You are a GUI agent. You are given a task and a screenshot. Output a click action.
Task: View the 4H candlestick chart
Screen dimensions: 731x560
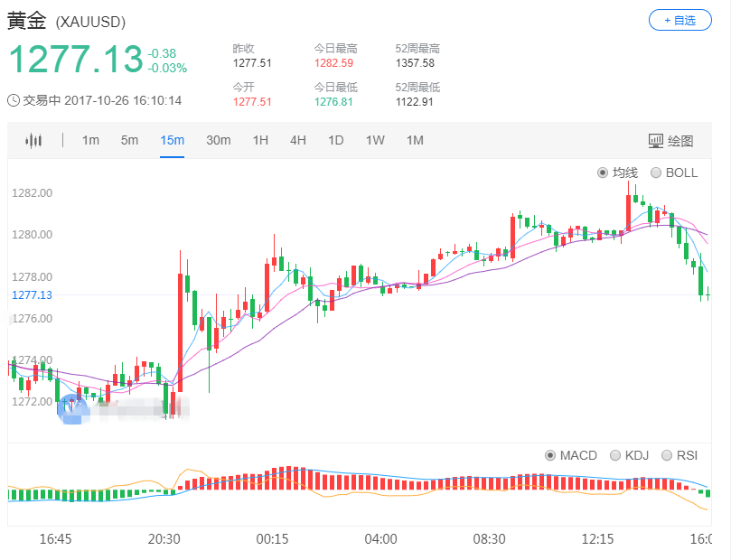point(297,140)
